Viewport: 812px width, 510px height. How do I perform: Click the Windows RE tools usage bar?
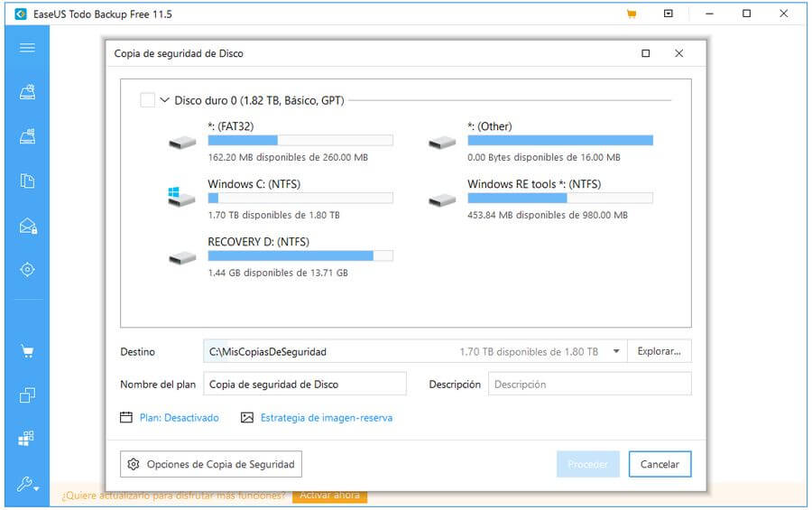560,198
